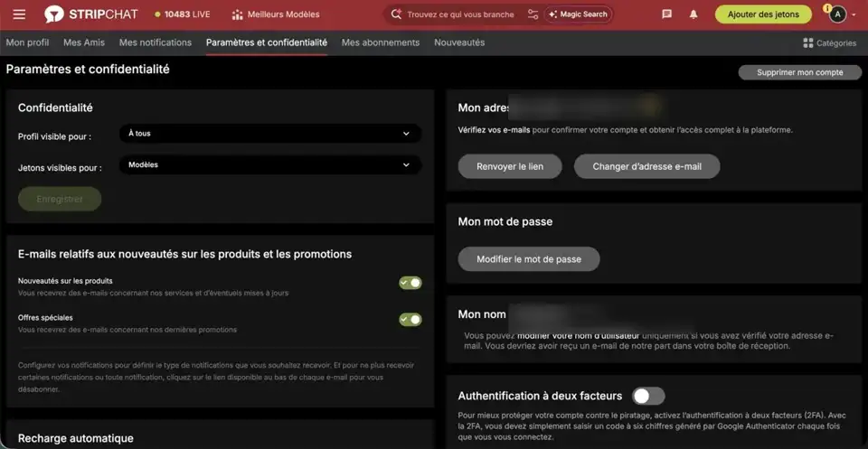This screenshot has height=449, width=868.
Task: Click 'modifier votre nom d'utilisateur' text
Action: (x=579, y=336)
